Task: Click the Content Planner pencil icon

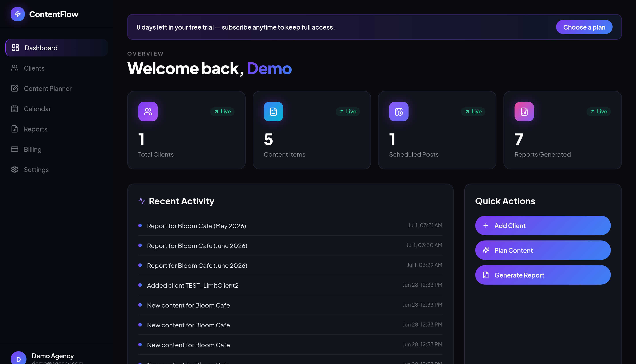Action: 15,88
